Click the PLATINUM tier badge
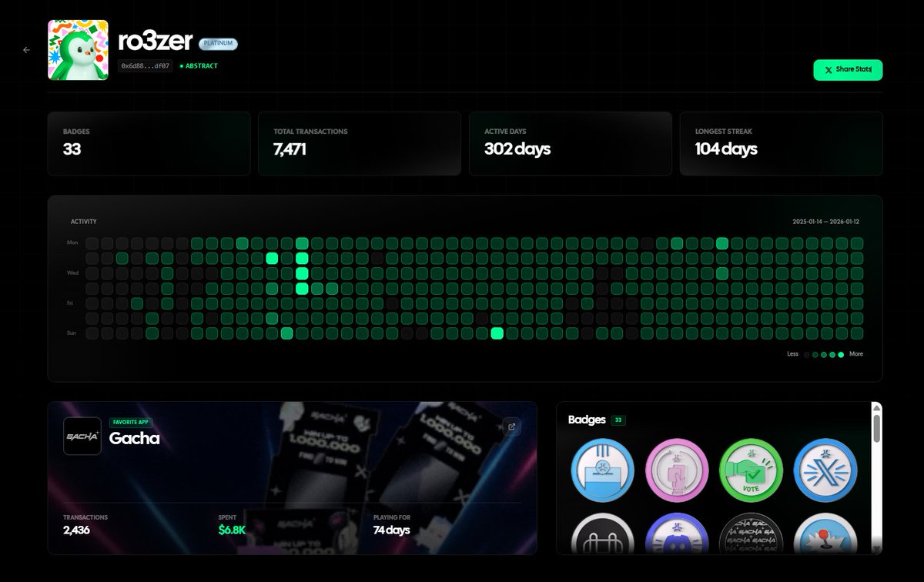Screen dimensions: 924x582 219,44
